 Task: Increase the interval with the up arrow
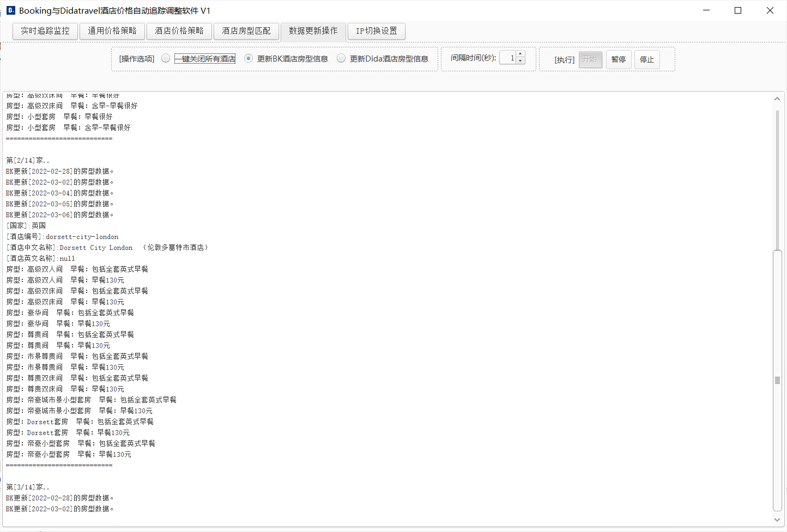coord(520,54)
